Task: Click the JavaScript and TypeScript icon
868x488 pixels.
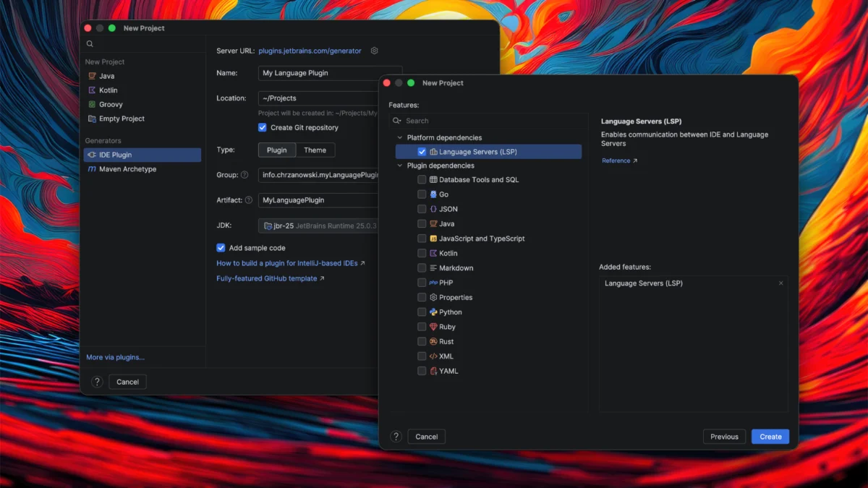Action: [x=433, y=239]
